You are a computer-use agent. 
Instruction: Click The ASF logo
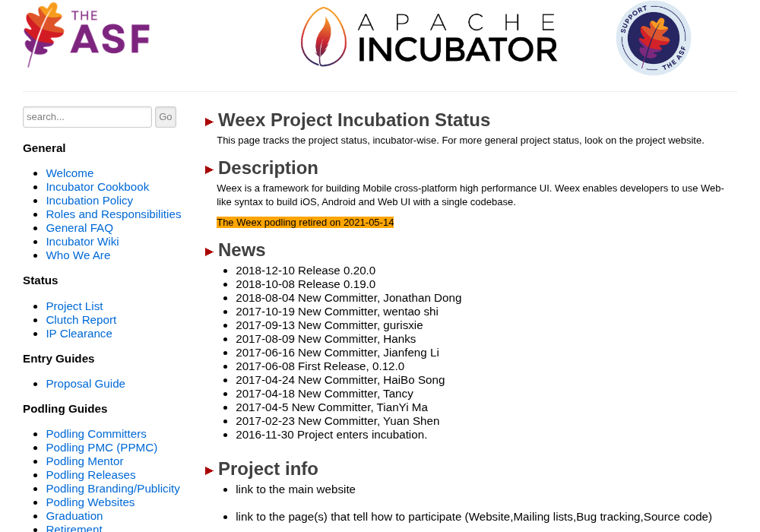click(87, 34)
